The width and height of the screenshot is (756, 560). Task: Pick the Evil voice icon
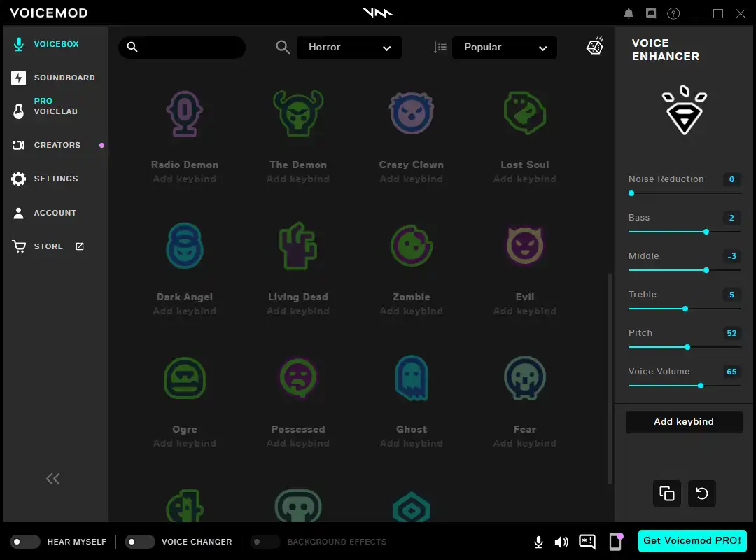[524, 246]
